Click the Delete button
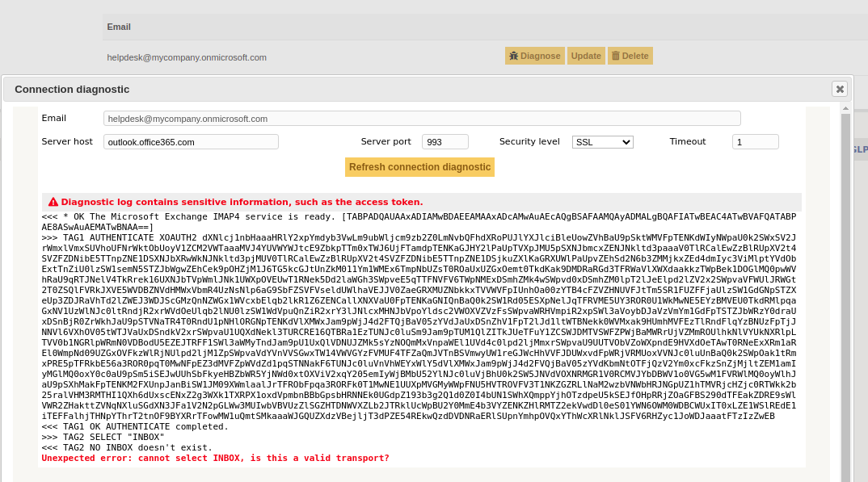Image resolution: width=868 pixels, height=482 pixels. (630, 56)
